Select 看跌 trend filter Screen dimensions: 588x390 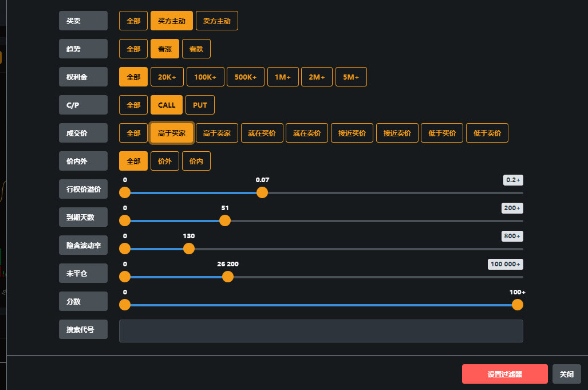coord(196,49)
